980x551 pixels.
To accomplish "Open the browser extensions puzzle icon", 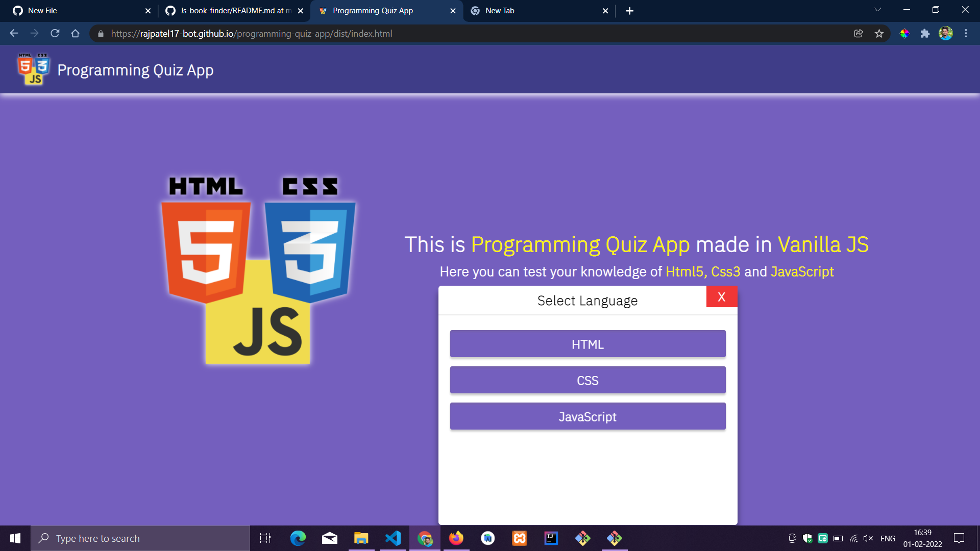I will coord(925,33).
